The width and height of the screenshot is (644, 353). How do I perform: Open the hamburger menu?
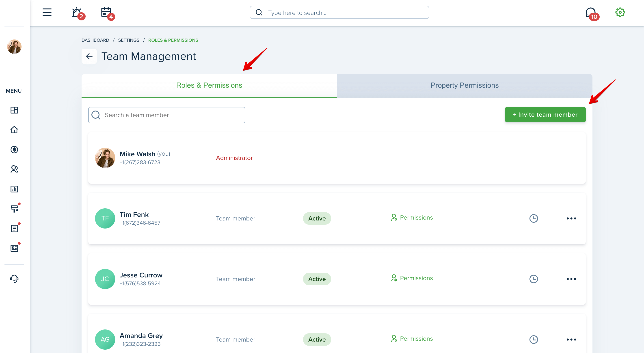coord(47,12)
